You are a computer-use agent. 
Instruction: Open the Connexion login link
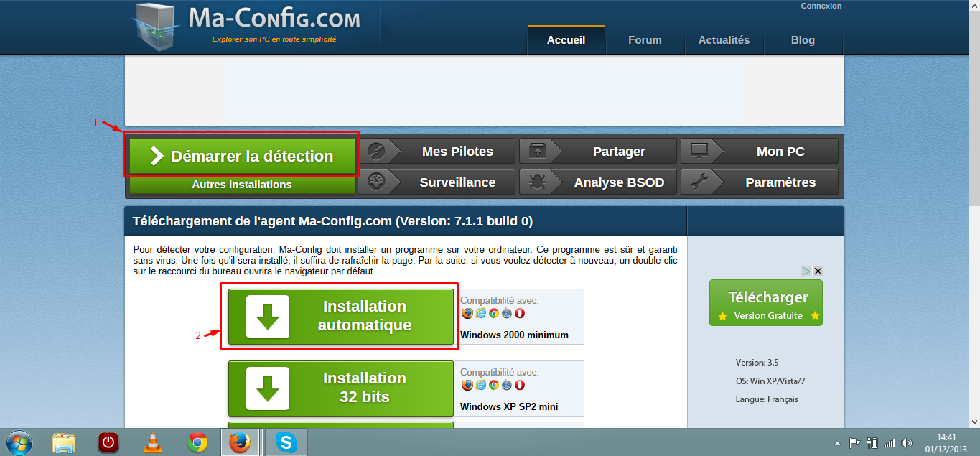point(821,6)
